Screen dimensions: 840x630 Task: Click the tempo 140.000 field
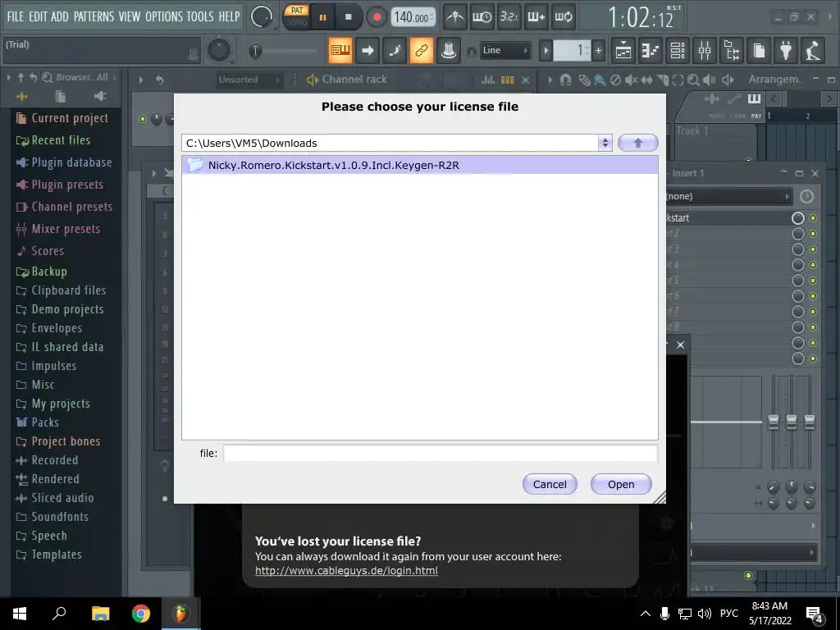coord(413,17)
